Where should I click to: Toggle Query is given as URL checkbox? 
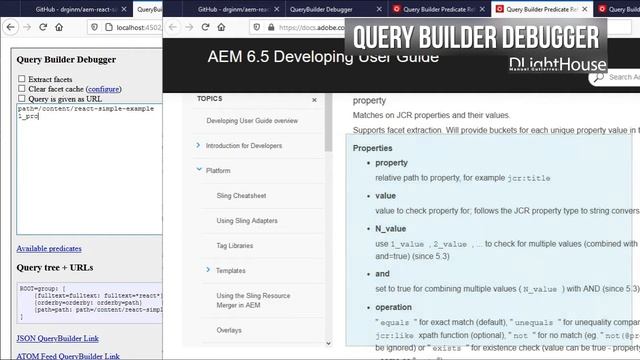click(22, 98)
